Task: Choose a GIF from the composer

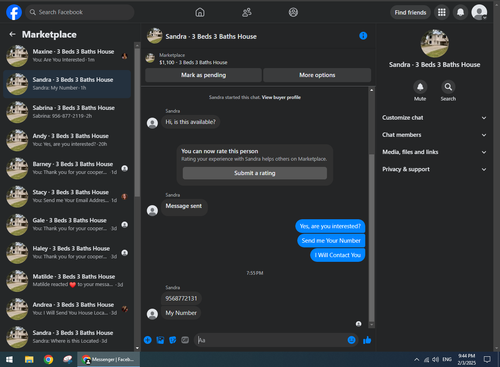Action: (x=185, y=340)
